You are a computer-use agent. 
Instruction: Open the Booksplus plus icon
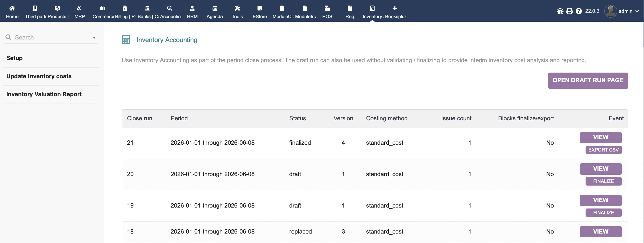[x=395, y=8]
